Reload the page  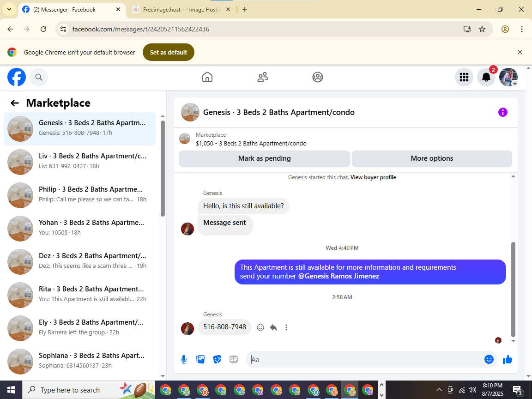click(43, 29)
